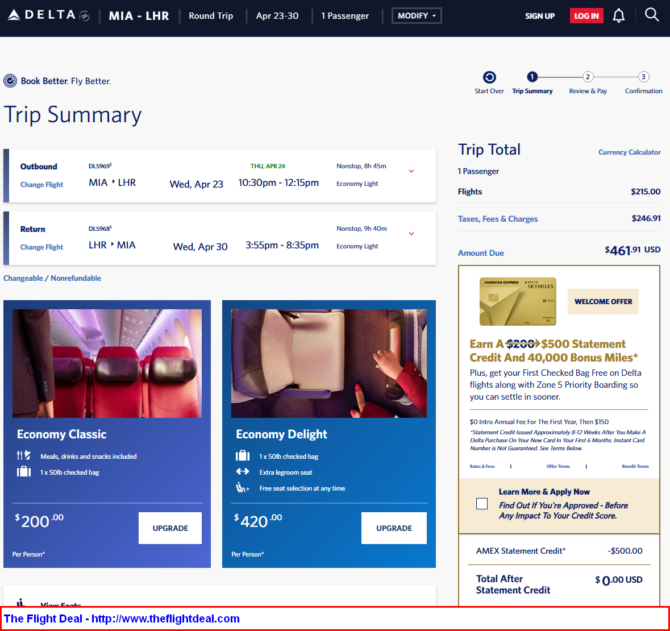The image size is (670, 631).
Task: Click Change Flight under Outbound
Action: click(42, 184)
